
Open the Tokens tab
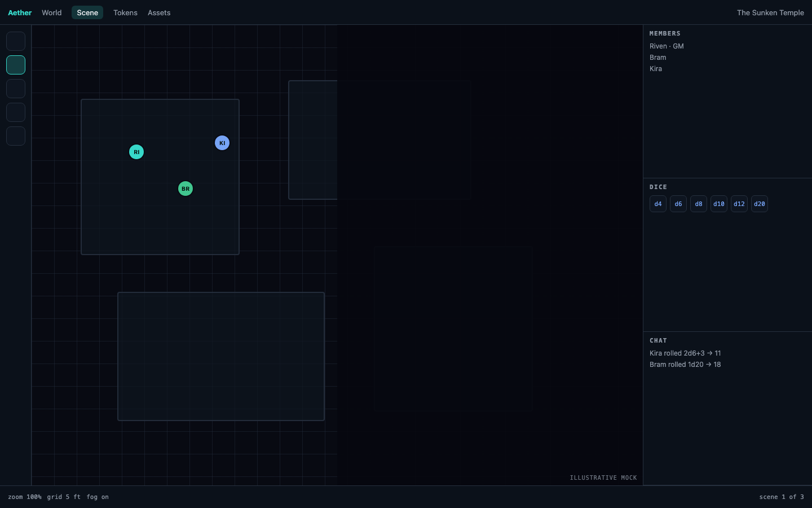point(125,12)
